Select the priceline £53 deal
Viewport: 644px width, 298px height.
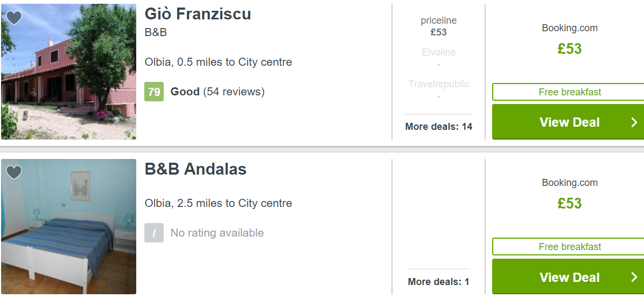tap(439, 26)
